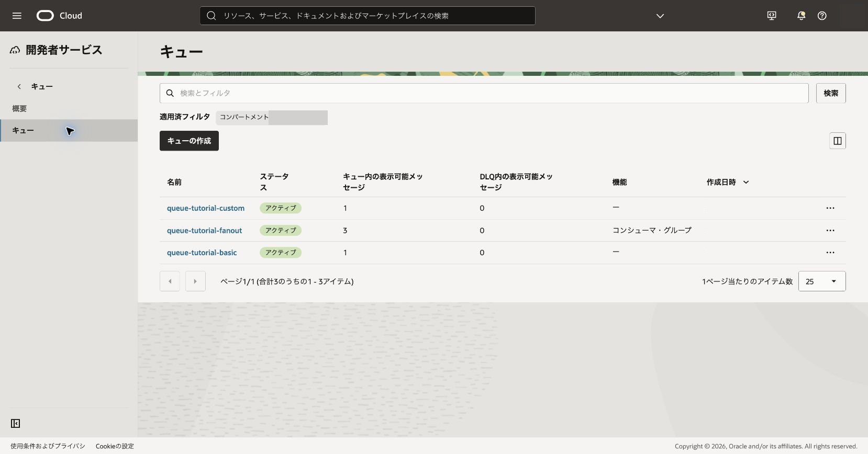Click the global search field
The image size is (868, 454).
coord(368,16)
